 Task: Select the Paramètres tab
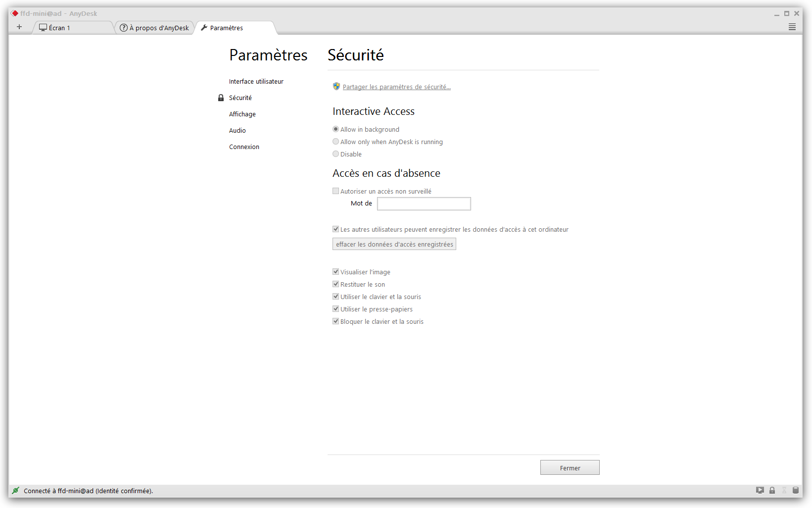pos(236,28)
